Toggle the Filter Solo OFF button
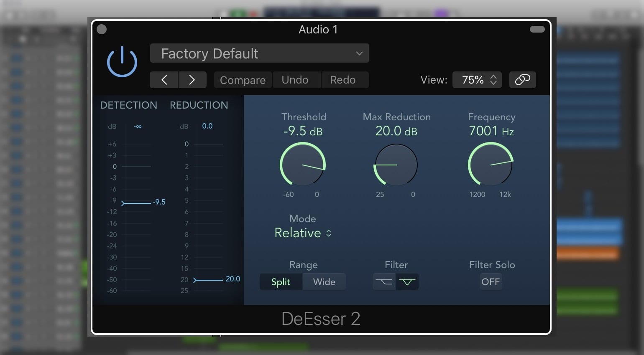The image size is (644, 355). (491, 282)
